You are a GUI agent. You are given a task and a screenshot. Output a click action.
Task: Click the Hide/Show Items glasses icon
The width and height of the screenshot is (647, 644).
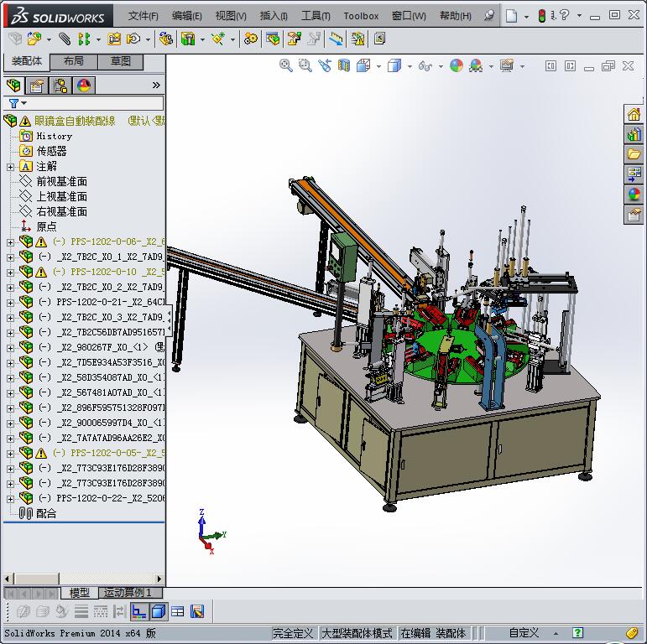click(x=425, y=65)
